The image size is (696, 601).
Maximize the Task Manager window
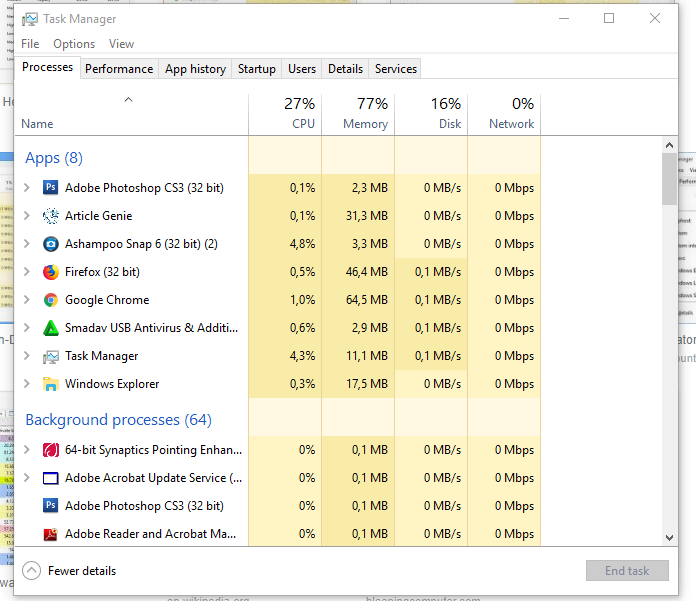[x=609, y=18]
